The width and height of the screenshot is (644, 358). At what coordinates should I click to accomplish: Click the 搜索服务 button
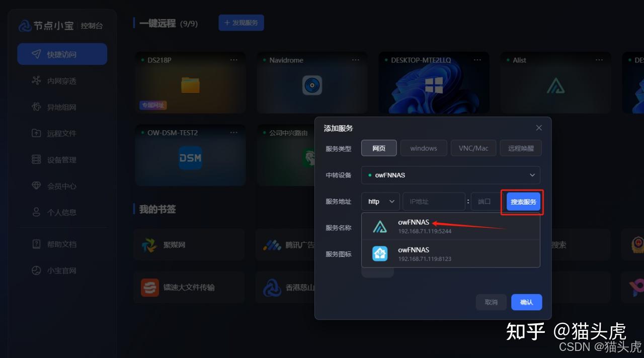click(x=522, y=201)
